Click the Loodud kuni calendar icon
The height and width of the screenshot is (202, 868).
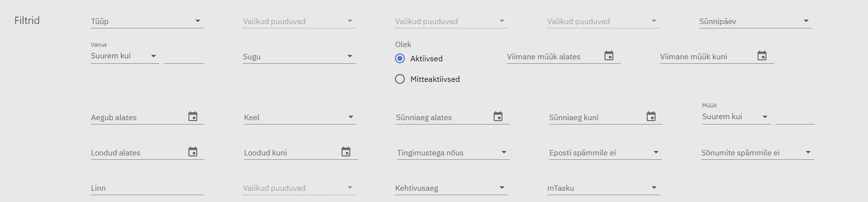pyautogui.click(x=346, y=152)
